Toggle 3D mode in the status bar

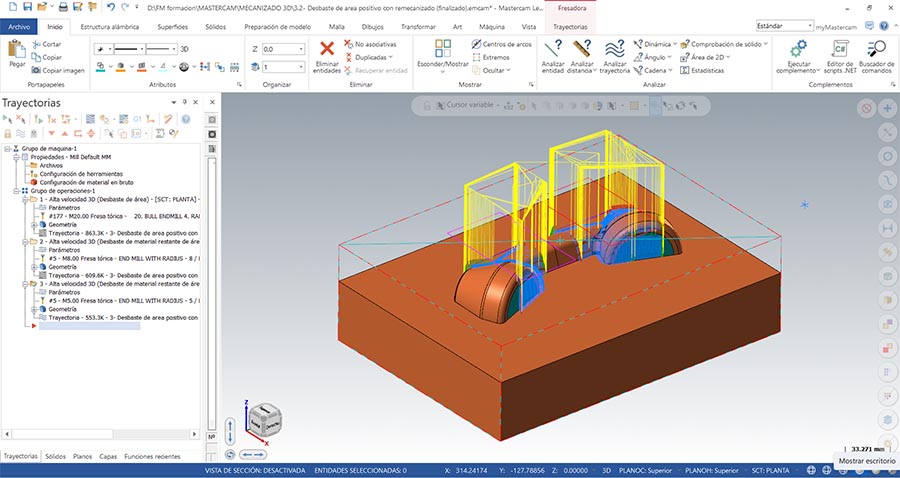tap(608, 469)
